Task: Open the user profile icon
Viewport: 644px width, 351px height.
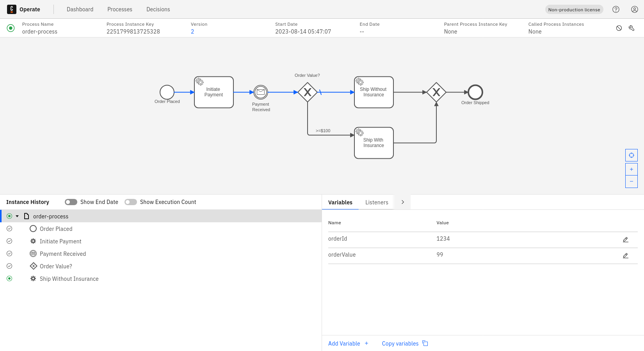Action: (635, 9)
